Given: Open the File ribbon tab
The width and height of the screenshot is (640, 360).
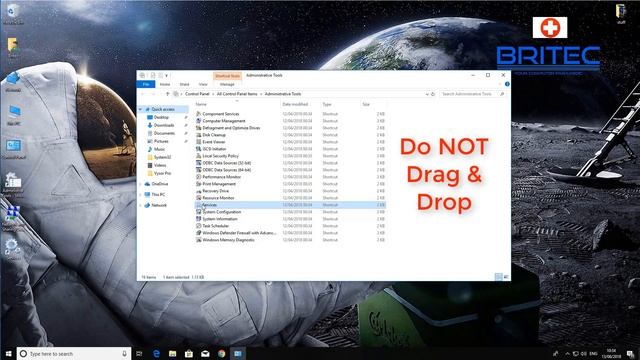Looking at the screenshot, I should point(146,84).
